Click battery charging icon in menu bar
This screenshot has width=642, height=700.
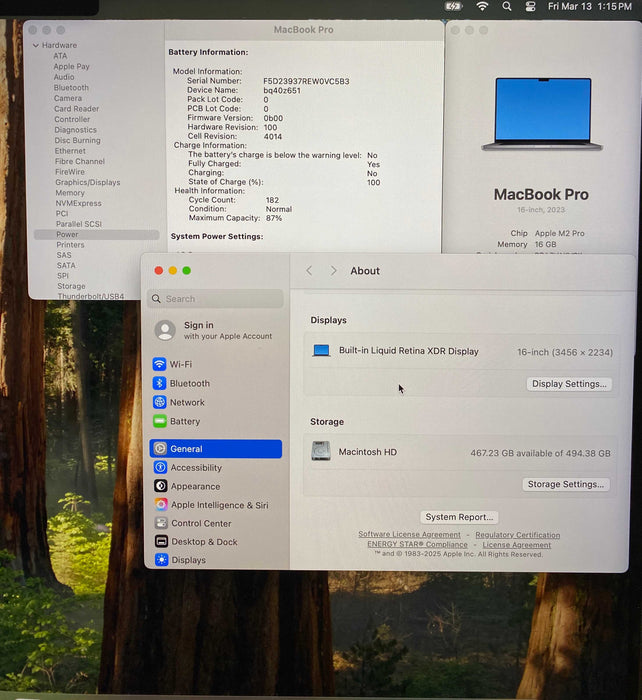[454, 6]
